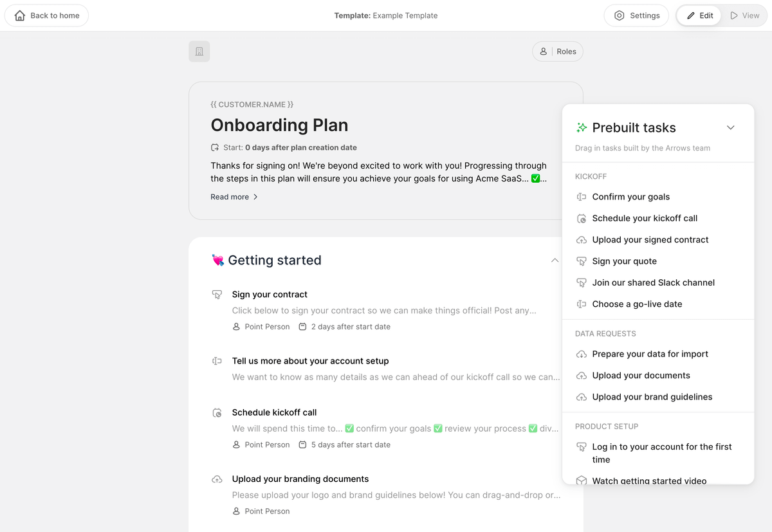The height and width of the screenshot is (532, 772).
Task: Click the Schedule kickoff call clock icon
Action: [217, 413]
